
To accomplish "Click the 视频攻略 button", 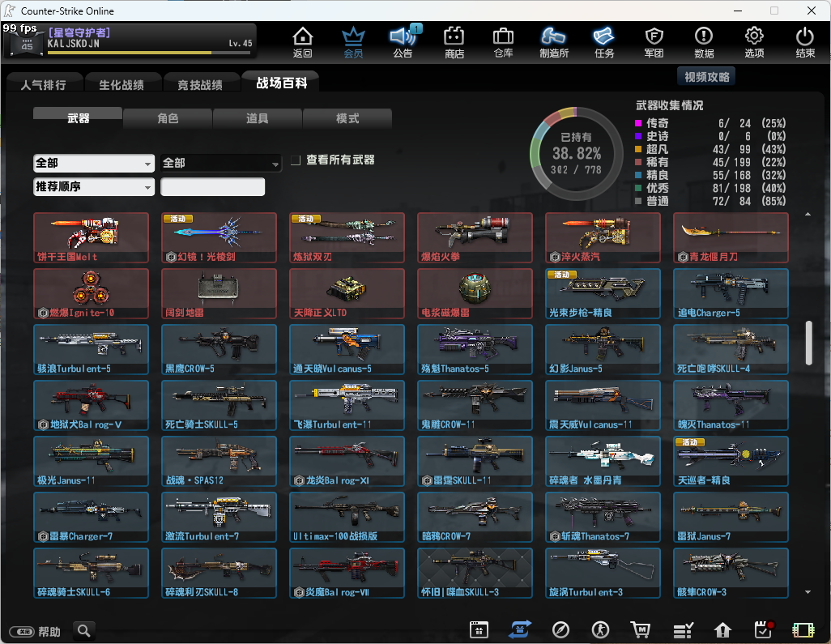I will [706, 77].
